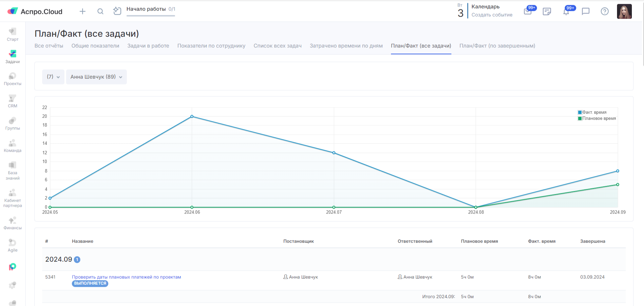Open Finances section in the sidebar

pos(12,223)
